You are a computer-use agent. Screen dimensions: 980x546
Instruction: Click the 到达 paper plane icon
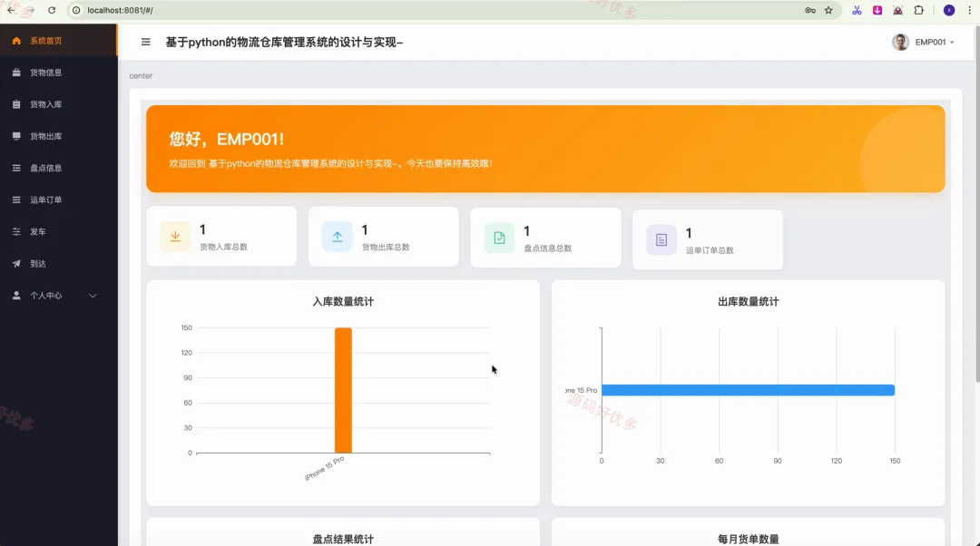pyautogui.click(x=16, y=264)
